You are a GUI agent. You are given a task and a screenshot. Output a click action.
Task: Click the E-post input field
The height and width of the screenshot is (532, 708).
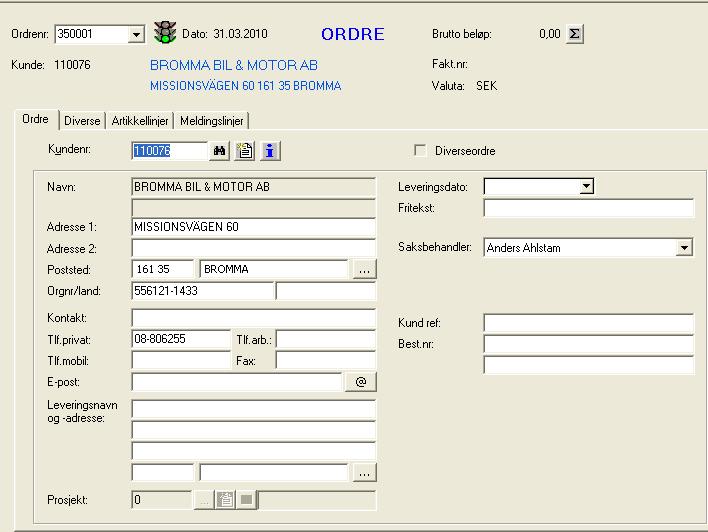[x=237, y=382]
